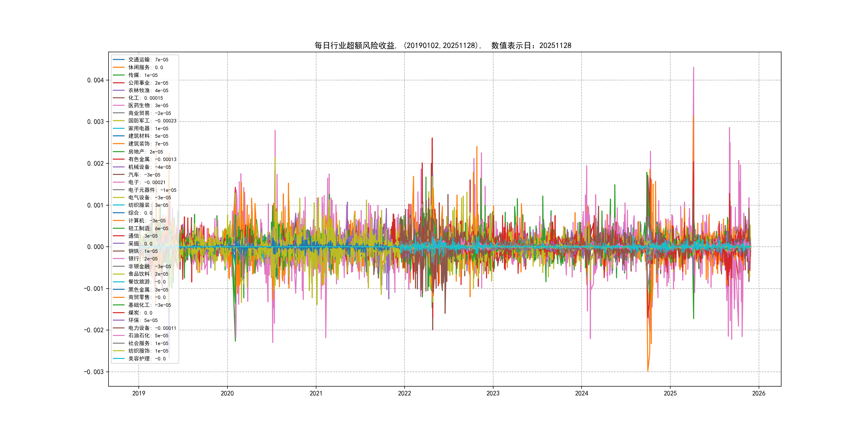Select the 美容护理 legend entry
Viewport: 868px width, 434px height.
(147, 358)
